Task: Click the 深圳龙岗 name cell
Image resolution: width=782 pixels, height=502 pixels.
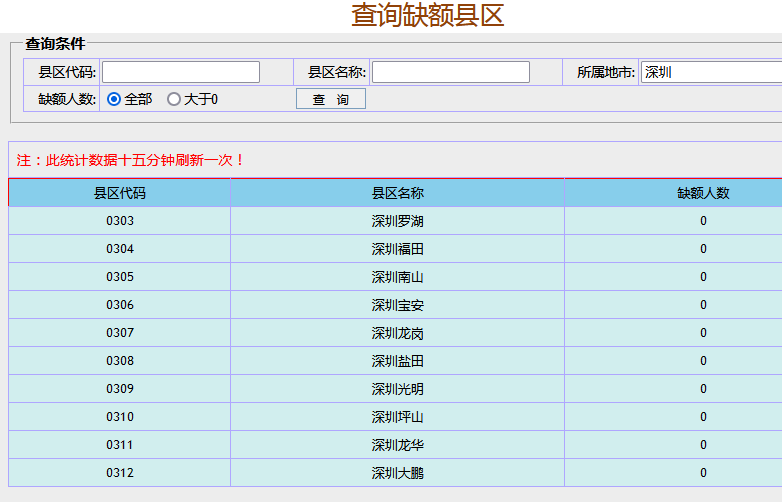Action: pos(397,333)
